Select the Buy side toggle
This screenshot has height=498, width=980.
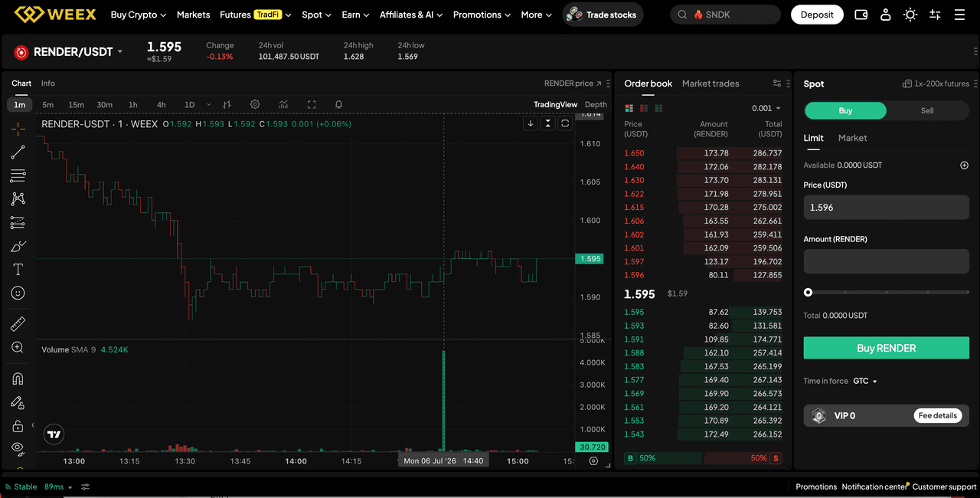[x=845, y=110]
